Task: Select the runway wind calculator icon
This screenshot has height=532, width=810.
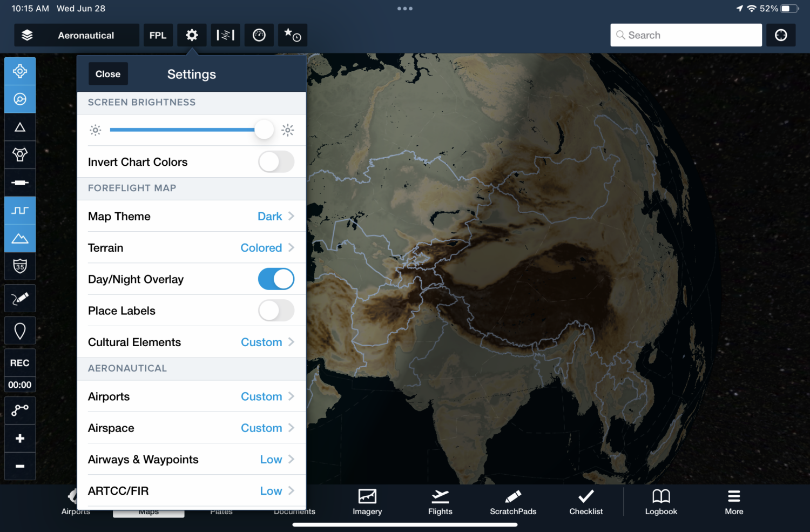Action: point(225,35)
